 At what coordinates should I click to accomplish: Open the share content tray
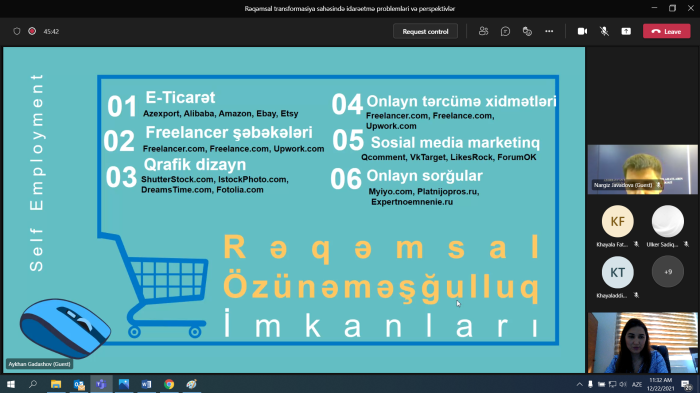pyautogui.click(x=626, y=31)
